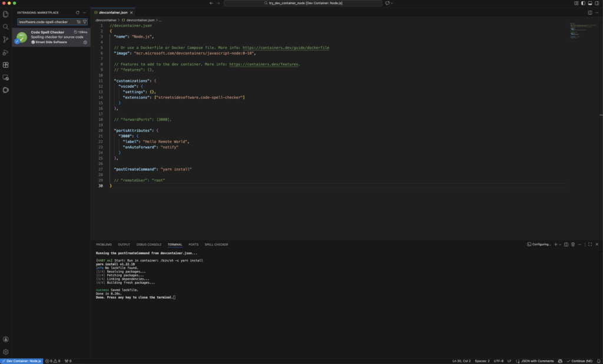Open the Explorer view in activity bar
Viewport: 603px width, 364px height.
coord(6,14)
